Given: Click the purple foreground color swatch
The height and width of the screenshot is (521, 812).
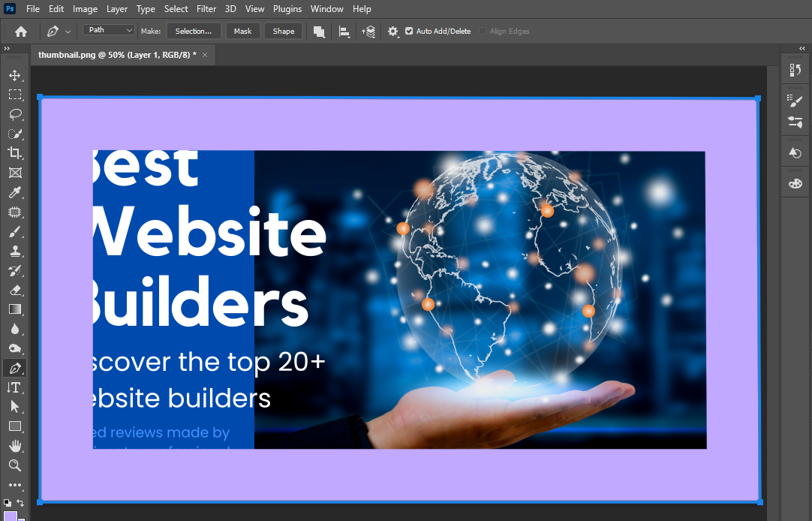Looking at the screenshot, I should [10, 516].
